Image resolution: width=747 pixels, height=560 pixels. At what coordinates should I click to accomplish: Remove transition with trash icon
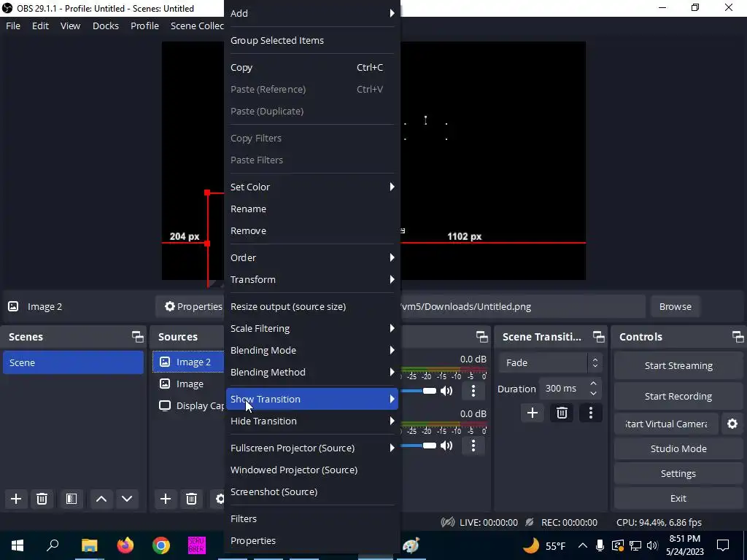pyautogui.click(x=562, y=413)
